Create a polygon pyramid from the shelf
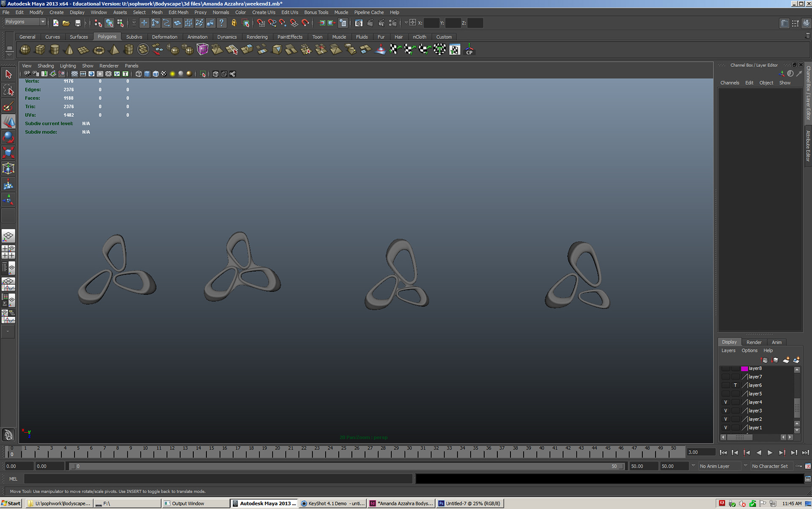 114,50
